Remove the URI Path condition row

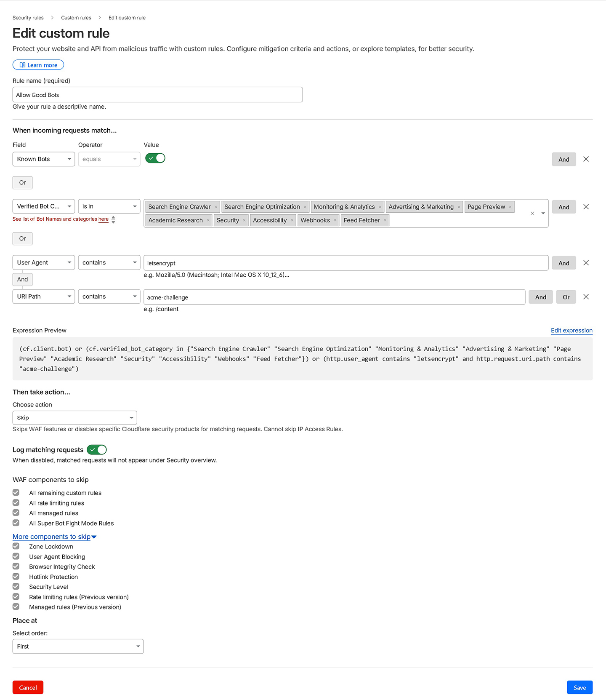[586, 297]
